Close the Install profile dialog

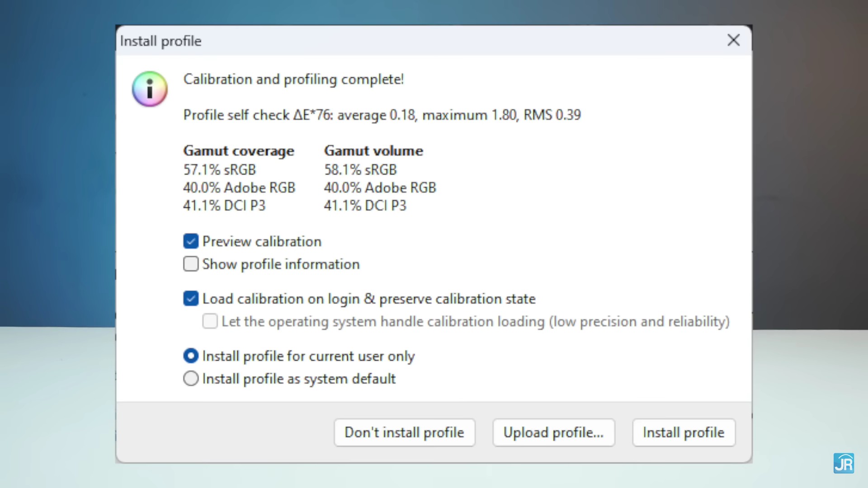click(733, 40)
